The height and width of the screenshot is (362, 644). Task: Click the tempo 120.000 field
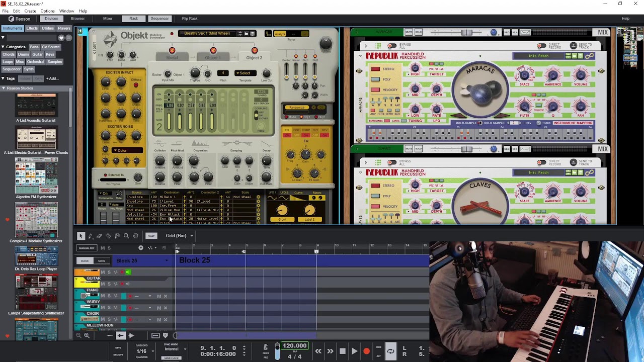(295, 346)
